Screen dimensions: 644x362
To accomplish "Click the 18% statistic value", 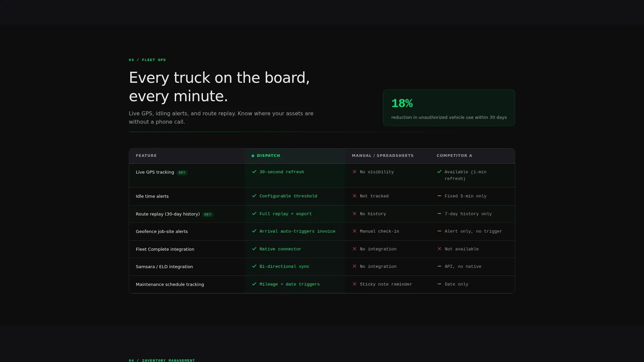I will (402, 103).
